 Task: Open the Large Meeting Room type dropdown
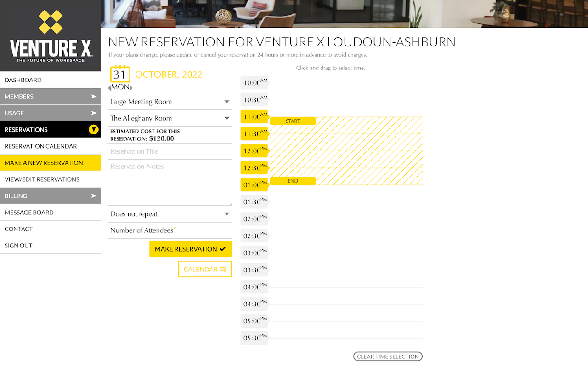(170, 102)
